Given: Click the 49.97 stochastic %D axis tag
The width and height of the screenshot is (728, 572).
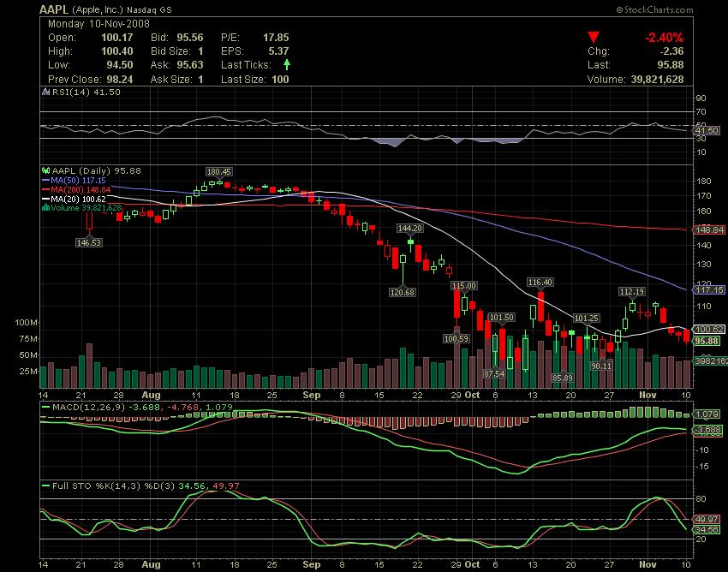Looking at the screenshot, I should 707,519.
